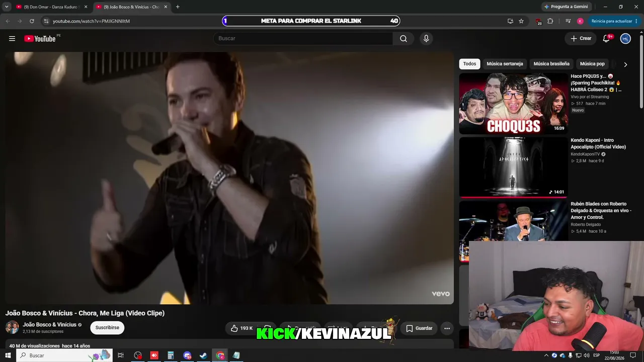
Task: Select the João Bosco & Vinícius browser tab
Action: (131, 7)
